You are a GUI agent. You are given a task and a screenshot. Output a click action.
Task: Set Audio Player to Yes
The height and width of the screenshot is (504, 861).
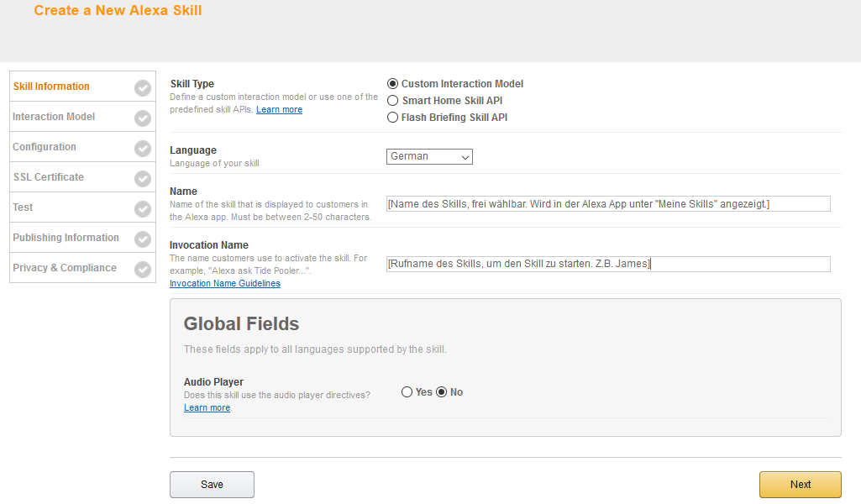(x=407, y=392)
